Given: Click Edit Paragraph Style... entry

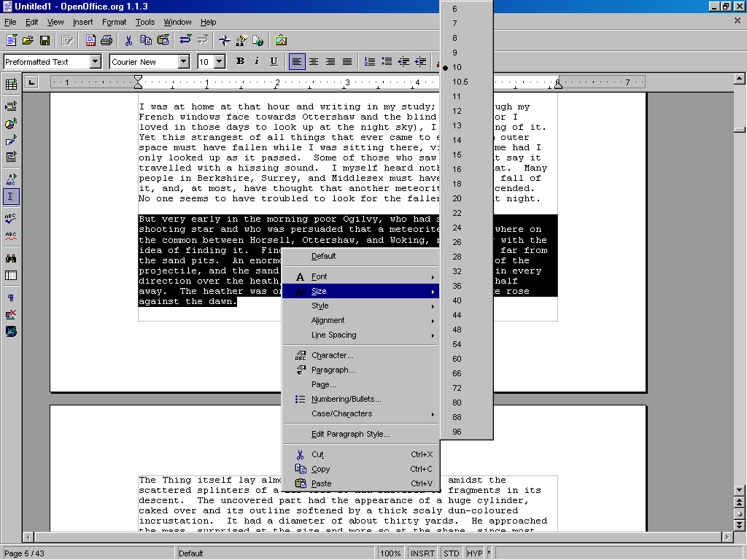Looking at the screenshot, I should [x=350, y=435].
